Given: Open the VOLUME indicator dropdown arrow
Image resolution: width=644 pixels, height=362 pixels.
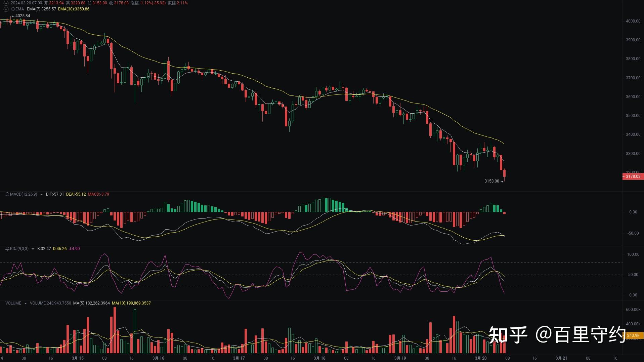Looking at the screenshot, I should pyautogui.click(x=25, y=304).
